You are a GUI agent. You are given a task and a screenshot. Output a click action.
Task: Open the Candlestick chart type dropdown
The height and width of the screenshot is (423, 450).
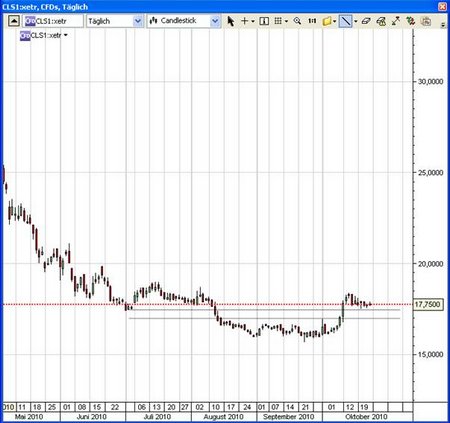click(x=215, y=21)
